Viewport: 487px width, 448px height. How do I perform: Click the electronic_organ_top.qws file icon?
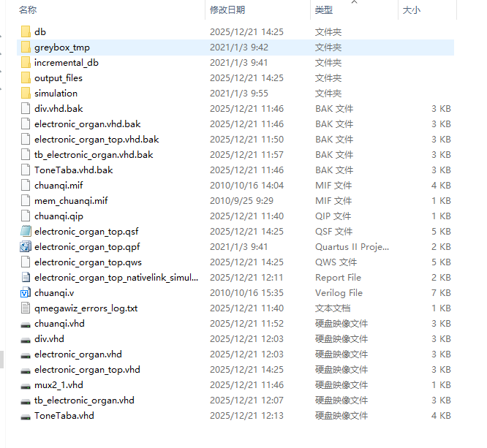point(26,262)
